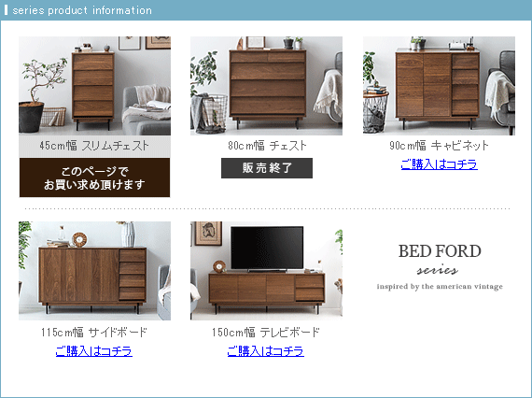
Task: Click the inspired by the american vintage tagline
Action: (440, 287)
